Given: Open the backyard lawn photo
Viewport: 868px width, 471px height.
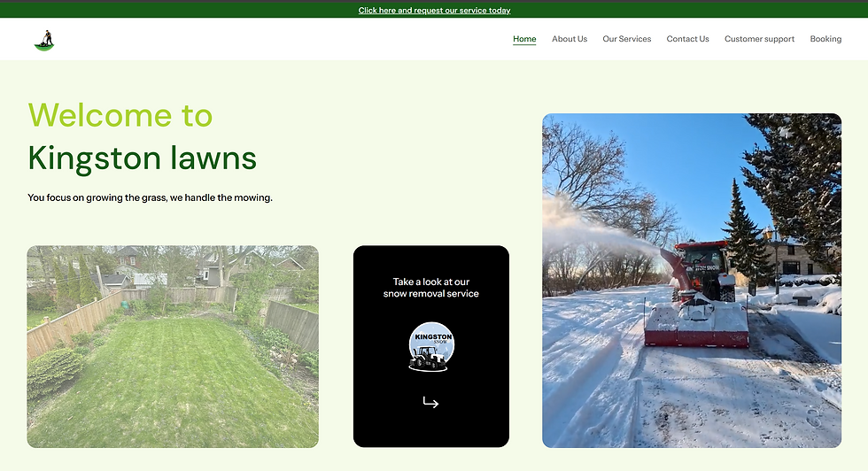Looking at the screenshot, I should click(x=173, y=346).
